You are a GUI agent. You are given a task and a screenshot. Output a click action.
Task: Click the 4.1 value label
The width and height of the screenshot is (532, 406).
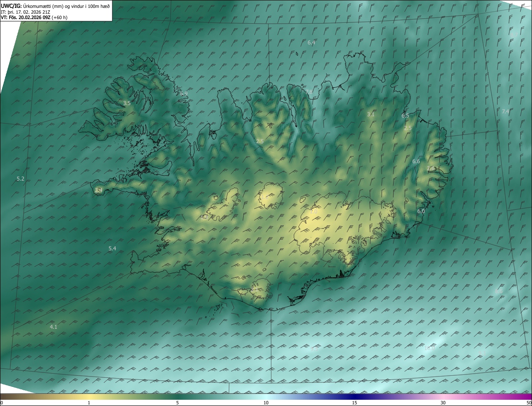pyautogui.click(x=54, y=327)
